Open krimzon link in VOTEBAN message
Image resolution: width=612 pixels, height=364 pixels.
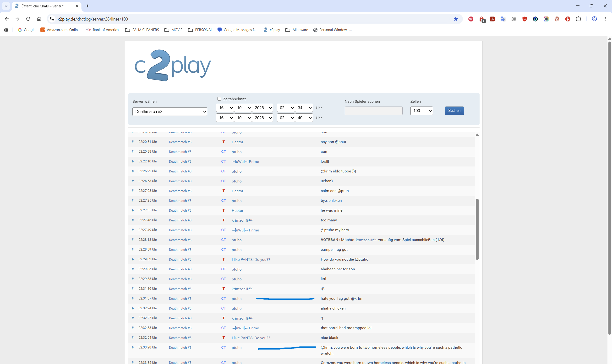pos(366,240)
